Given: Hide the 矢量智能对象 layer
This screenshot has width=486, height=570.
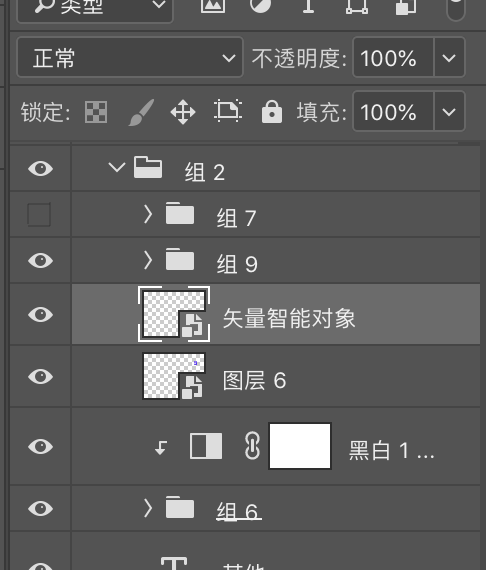Looking at the screenshot, I should pos(40,314).
